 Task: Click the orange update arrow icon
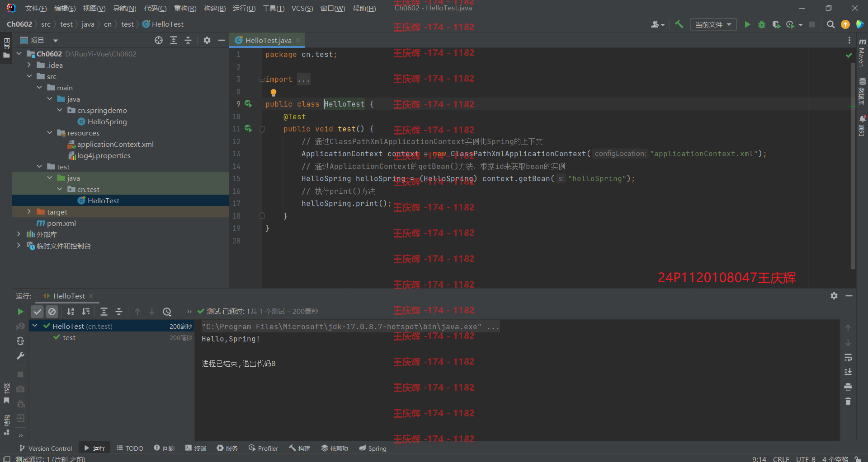point(845,24)
